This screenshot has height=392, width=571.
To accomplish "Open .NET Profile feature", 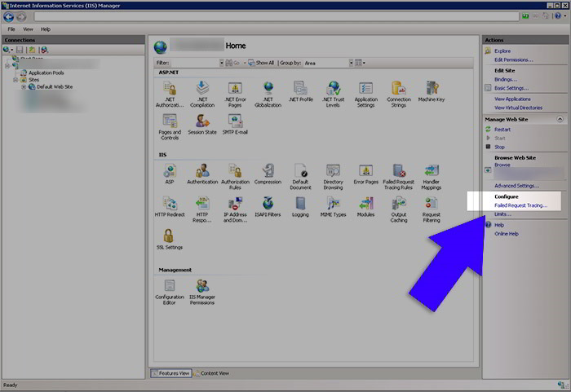I will coord(300,91).
